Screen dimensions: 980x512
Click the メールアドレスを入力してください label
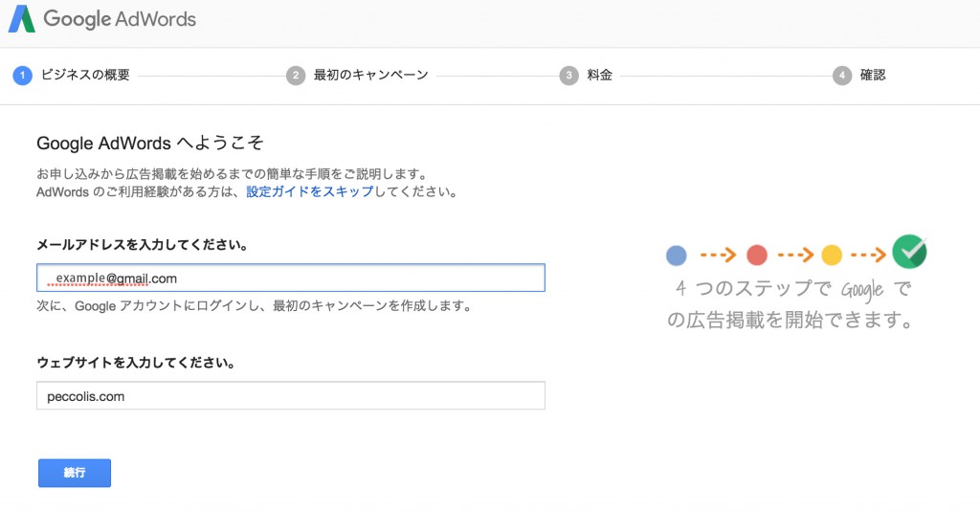coord(143,245)
